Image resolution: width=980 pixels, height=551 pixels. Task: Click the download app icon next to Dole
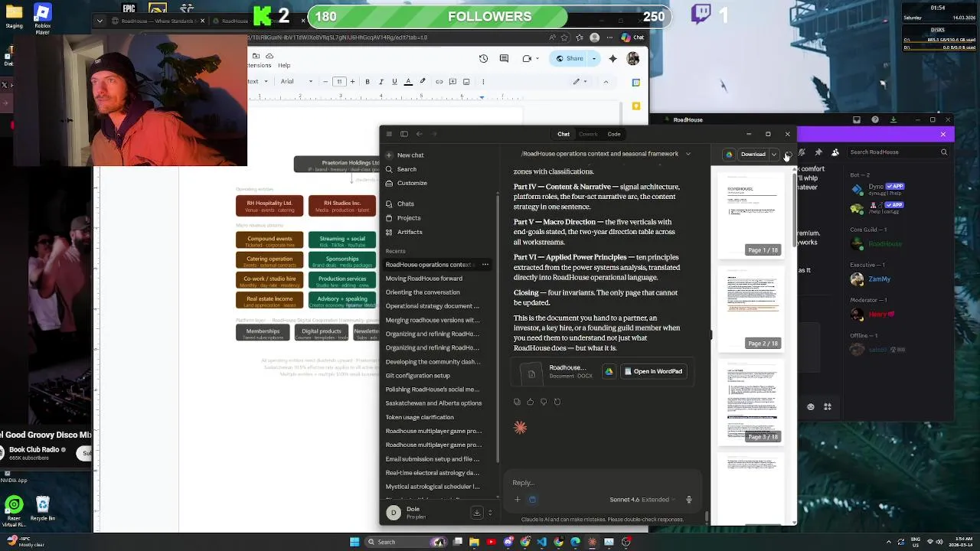[477, 513]
